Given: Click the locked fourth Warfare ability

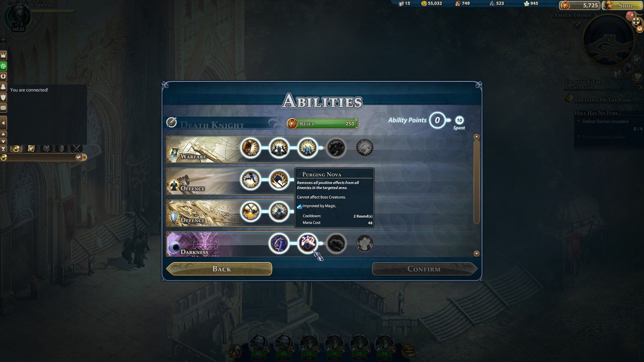Looking at the screenshot, I should tap(336, 148).
